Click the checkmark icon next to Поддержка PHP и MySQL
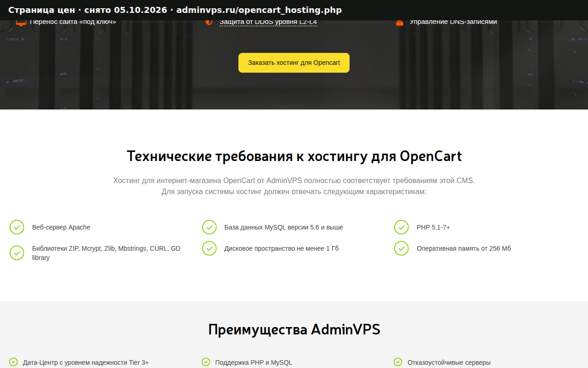 point(206,362)
